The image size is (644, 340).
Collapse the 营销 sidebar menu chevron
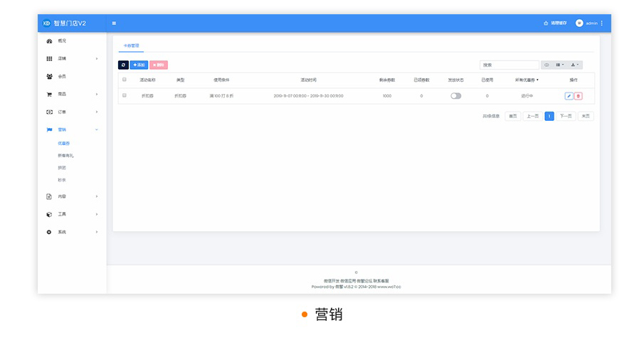coord(97,129)
